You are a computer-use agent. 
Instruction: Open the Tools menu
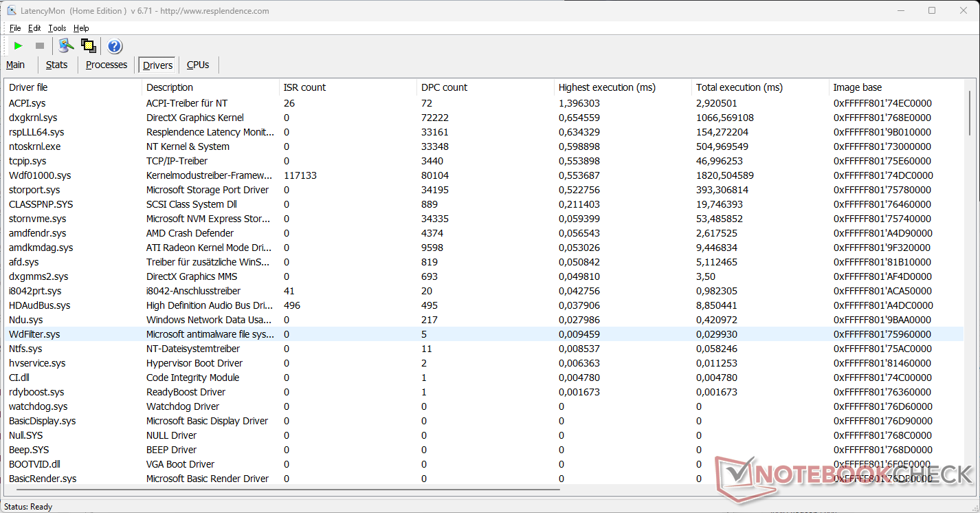(57, 28)
